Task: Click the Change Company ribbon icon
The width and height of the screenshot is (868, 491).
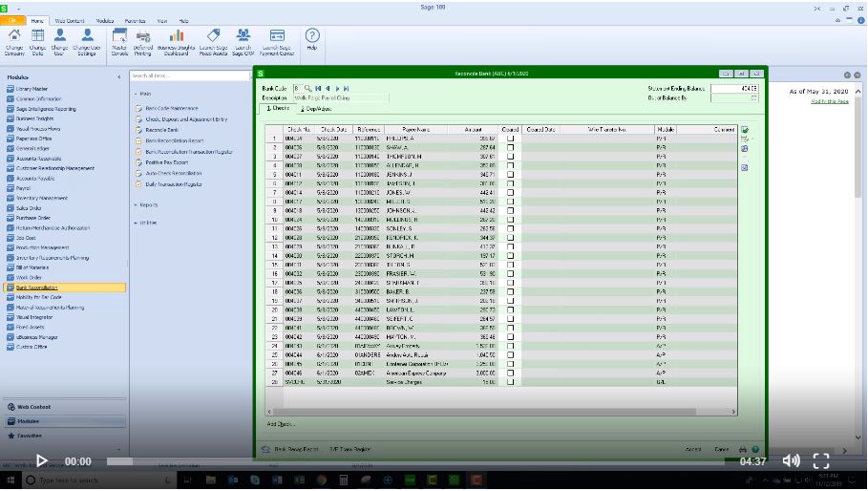Action: point(14,42)
